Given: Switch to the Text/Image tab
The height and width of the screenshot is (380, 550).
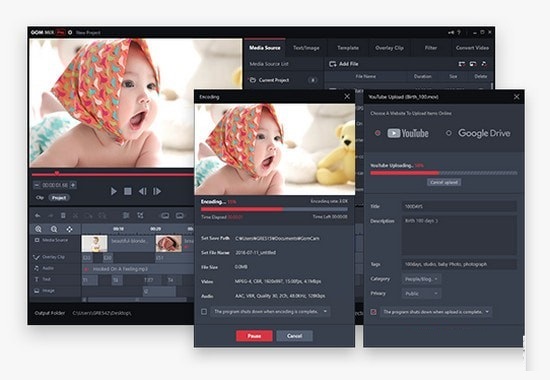Looking at the screenshot, I should click(x=306, y=48).
